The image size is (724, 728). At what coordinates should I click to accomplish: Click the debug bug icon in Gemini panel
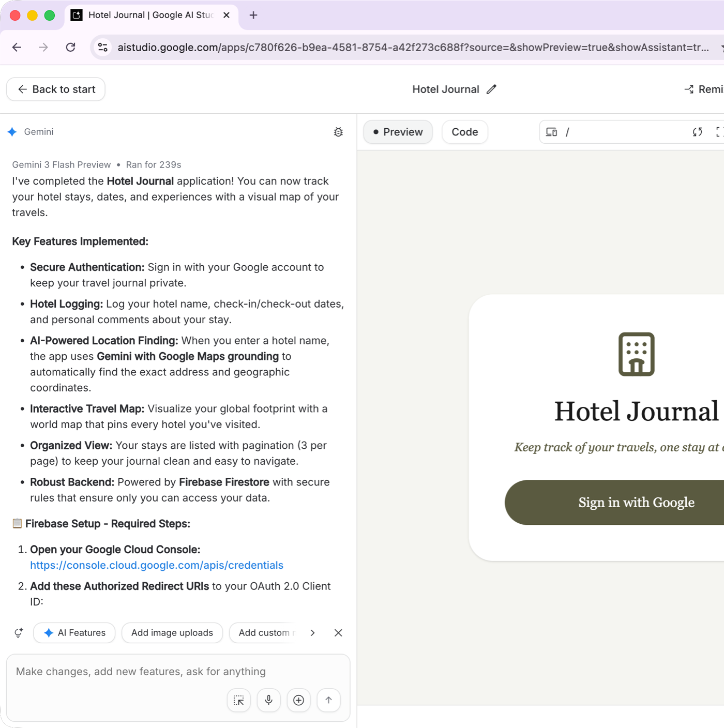click(x=338, y=132)
